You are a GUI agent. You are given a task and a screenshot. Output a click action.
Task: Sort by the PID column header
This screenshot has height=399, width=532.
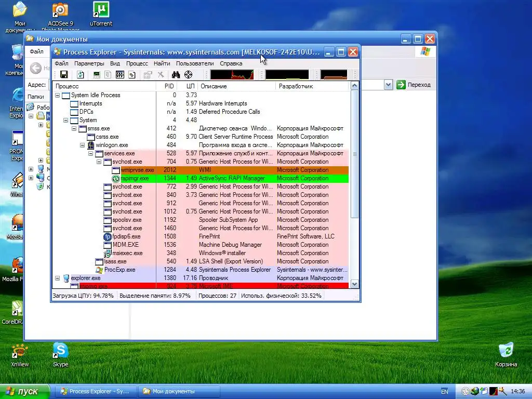coord(166,86)
